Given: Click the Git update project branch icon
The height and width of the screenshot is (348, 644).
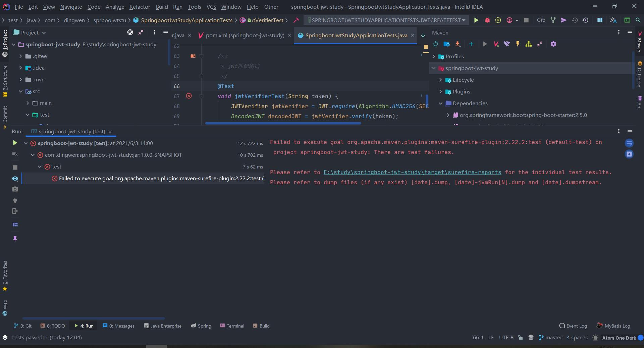Looking at the screenshot, I should [553, 20].
